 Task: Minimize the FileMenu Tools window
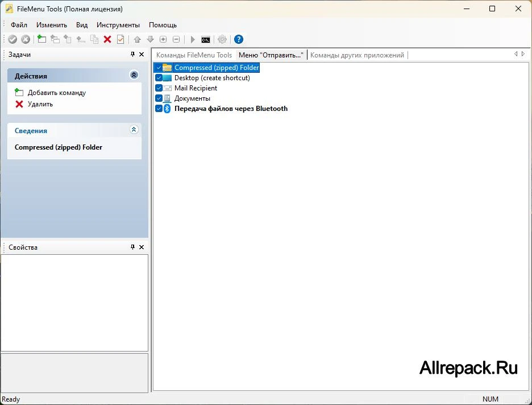467,9
